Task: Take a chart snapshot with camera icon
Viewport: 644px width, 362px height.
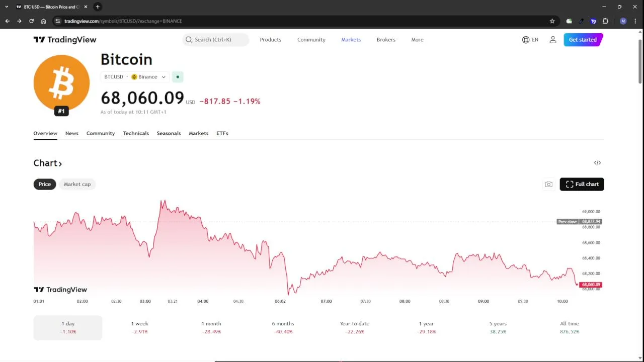Action: point(548,185)
